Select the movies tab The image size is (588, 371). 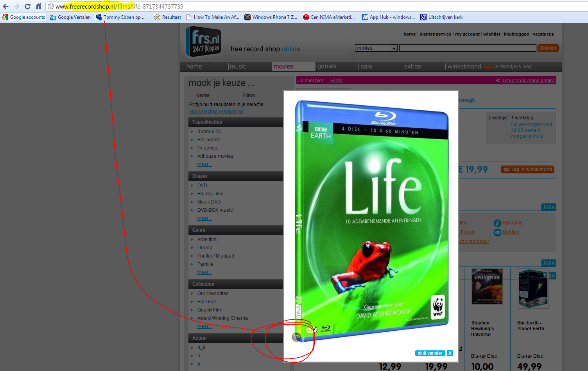(x=293, y=67)
